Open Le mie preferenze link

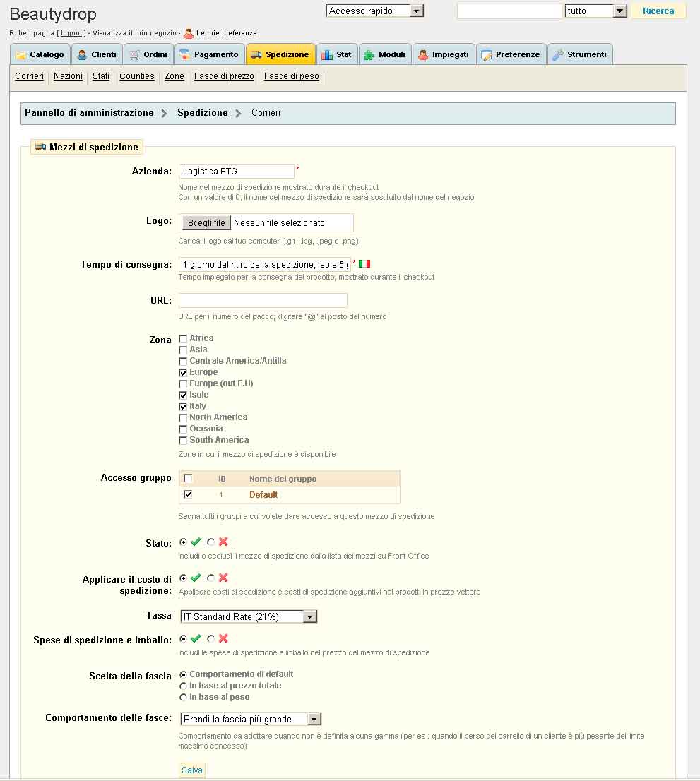point(227,33)
